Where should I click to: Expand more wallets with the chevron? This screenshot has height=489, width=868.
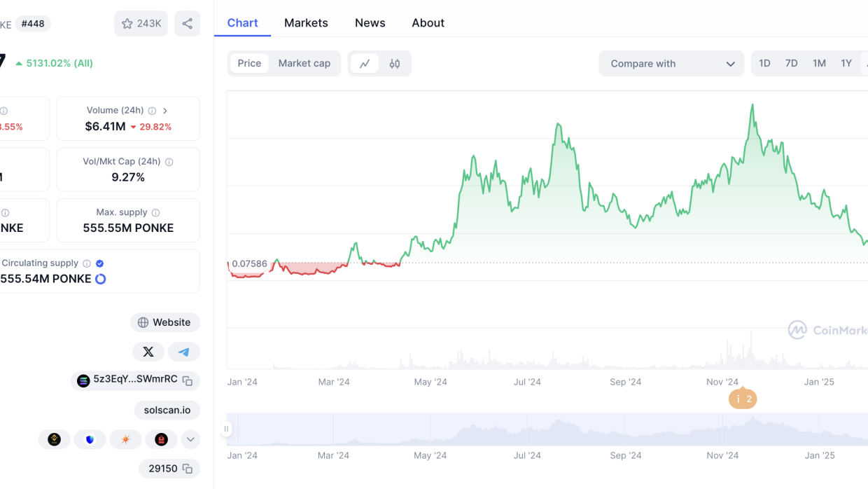pos(190,439)
